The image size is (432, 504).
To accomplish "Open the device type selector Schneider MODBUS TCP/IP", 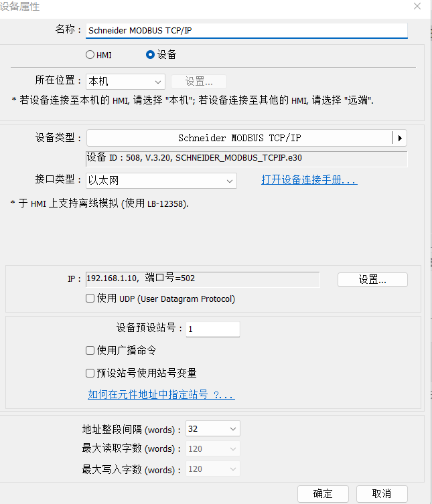I will coord(239,138).
